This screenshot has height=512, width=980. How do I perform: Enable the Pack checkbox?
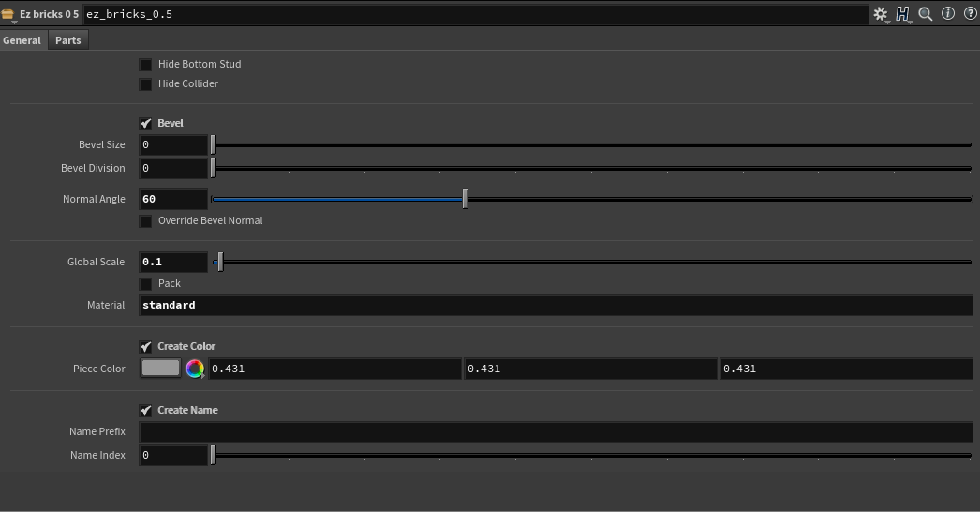tap(145, 284)
